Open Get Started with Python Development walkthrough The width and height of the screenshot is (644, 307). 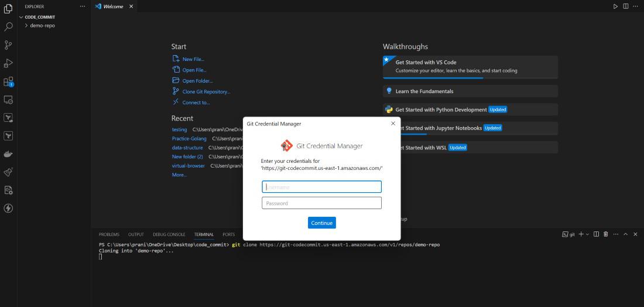pos(470,110)
